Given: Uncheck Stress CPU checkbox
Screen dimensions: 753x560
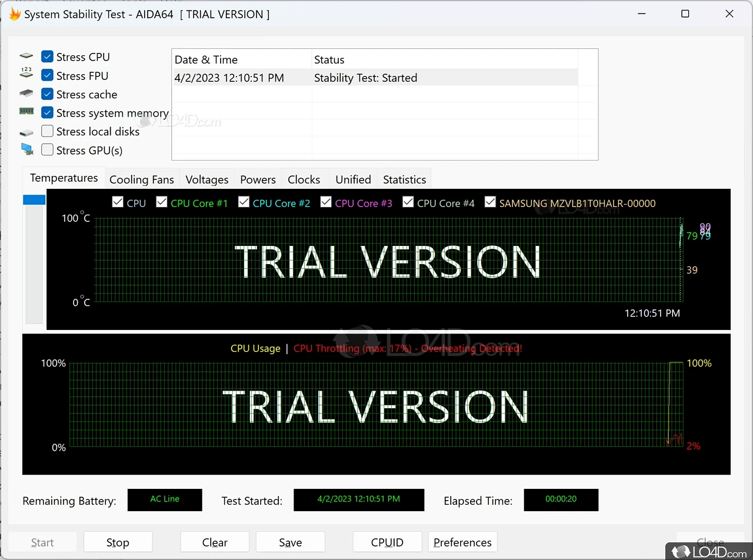Looking at the screenshot, I should click(x=48, y=56).
